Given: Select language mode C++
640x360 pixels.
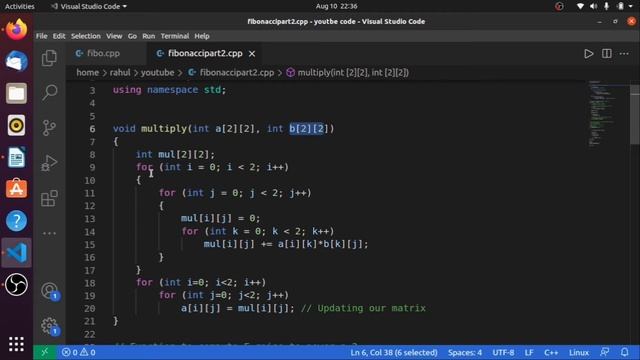Looking at the screenshot, I should coord(551,352).
